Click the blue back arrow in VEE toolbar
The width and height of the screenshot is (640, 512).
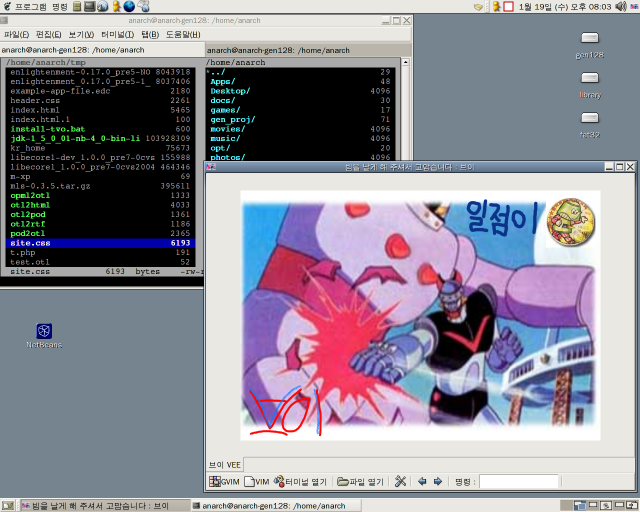point(422,481)
